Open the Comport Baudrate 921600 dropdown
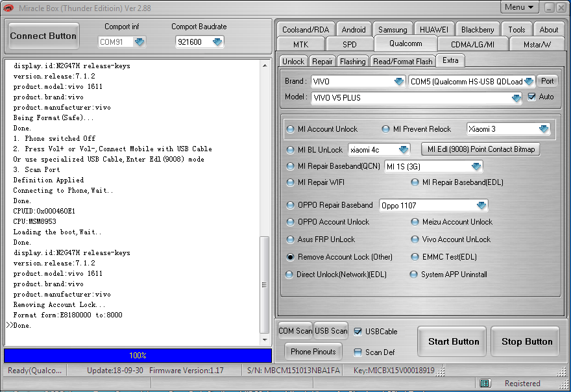The image size is (571, 392). pos(217,42)
